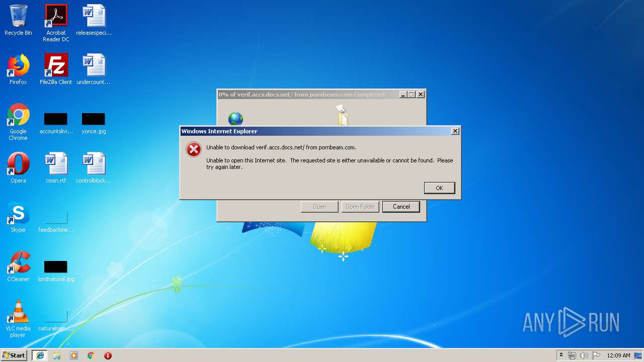Open the Recycle Bin desktop icon
This screenshot has width=644, height=362.
[18, 21]
